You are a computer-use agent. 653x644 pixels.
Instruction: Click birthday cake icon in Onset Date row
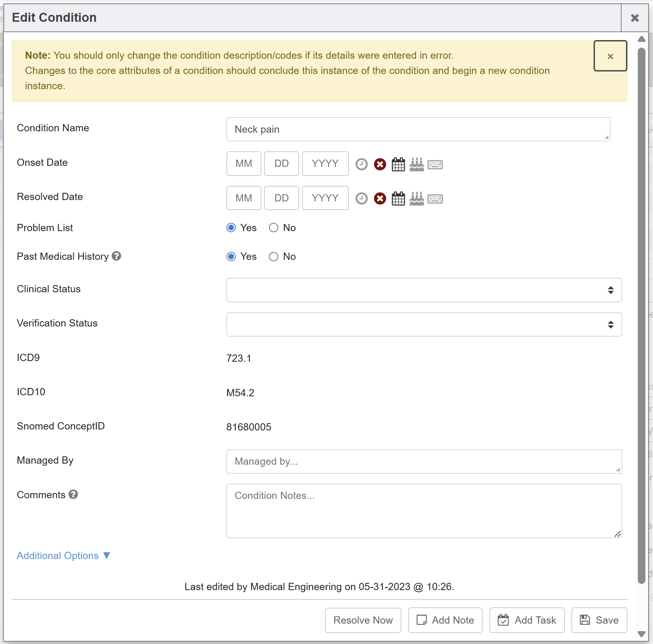click(x=417, y=164)
